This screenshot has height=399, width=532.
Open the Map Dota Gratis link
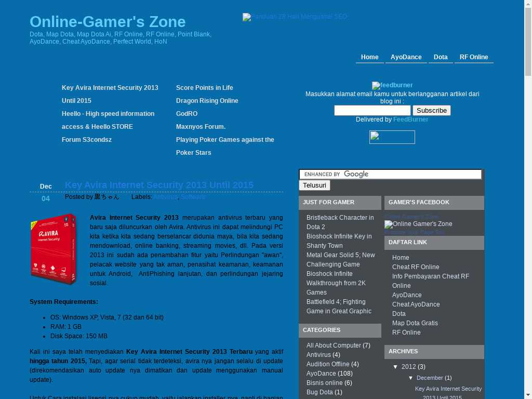coord(415,323)
